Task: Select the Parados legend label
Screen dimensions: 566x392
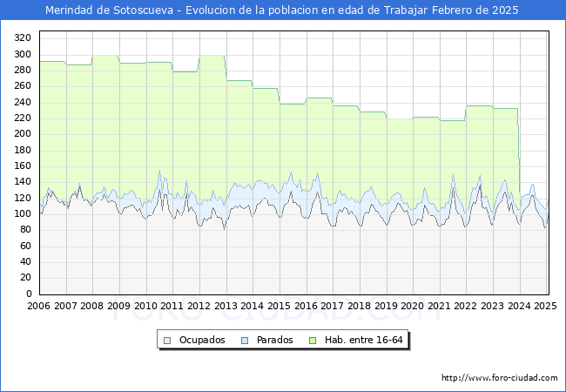Action: (274, 340)
